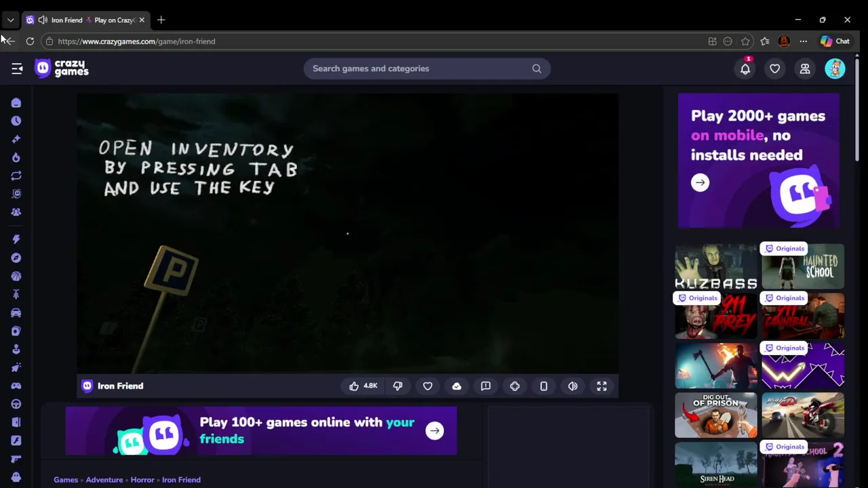The height and width of the screenshot is (488, 868).
Task: Open Driving steering wheel category
Action: tap(16, 404)
